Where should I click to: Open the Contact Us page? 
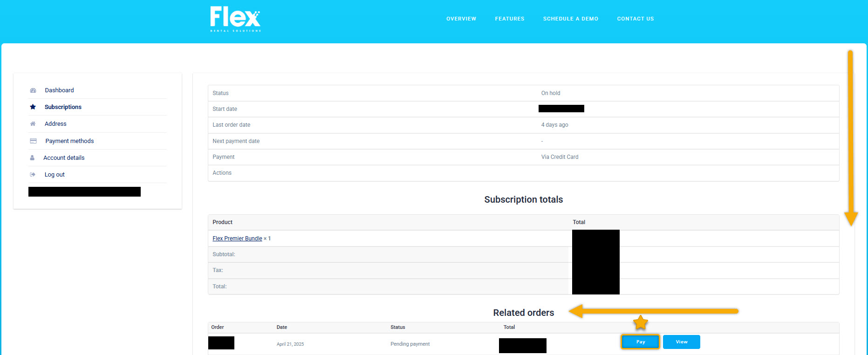(636, 19)
